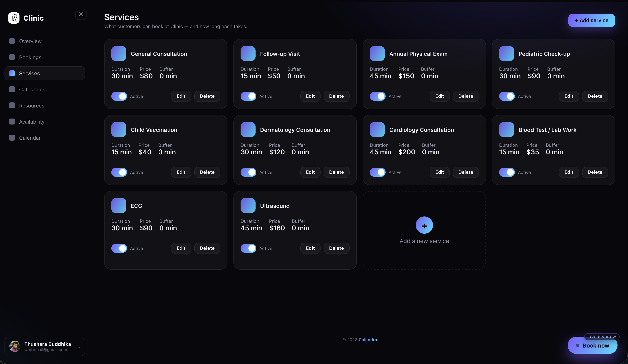628x364 pixels.
Task: Delete the Follow-up Visit service
Action: click(336, 96)
